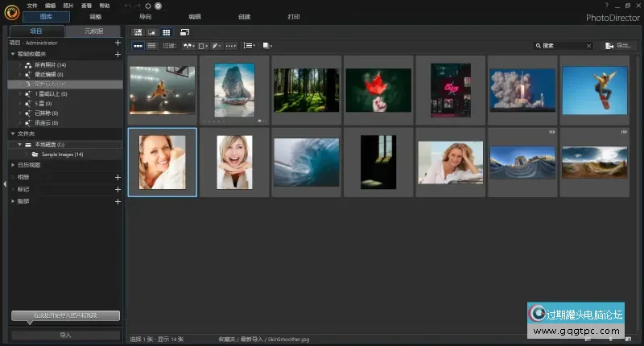This screenshot has width=644, height=346.
Task: Add a new album with plus icon
Action: (118, 177)
